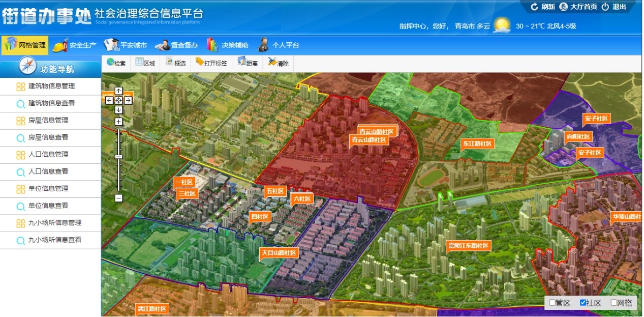Enable the 管区 layer checkbox
This screenshot has height=317, width=644.
(553, 303)
